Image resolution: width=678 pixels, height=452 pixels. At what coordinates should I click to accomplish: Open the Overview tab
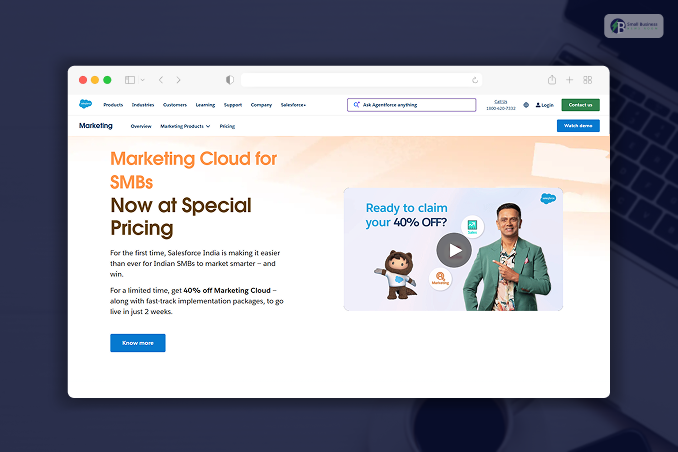click(141, 126)
